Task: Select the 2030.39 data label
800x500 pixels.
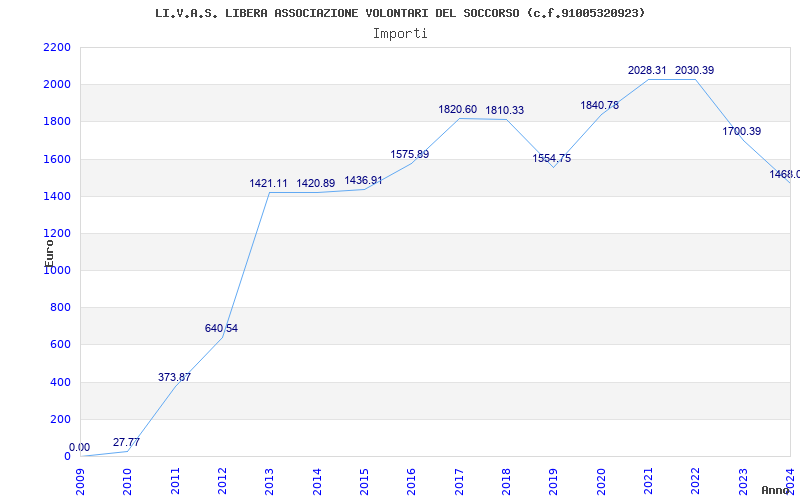Action: pyautogui.click(x=694, y=70)
